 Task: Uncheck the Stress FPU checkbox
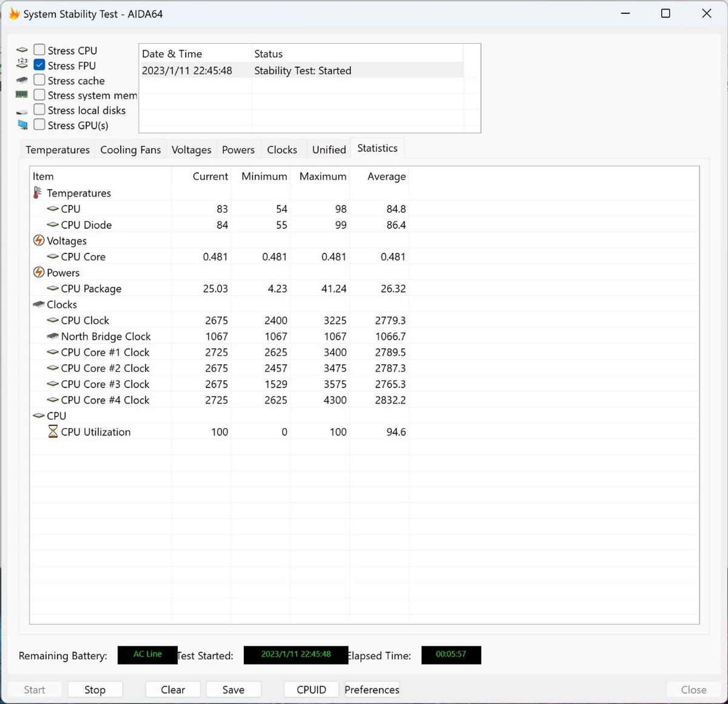click(x=39, y=65)
